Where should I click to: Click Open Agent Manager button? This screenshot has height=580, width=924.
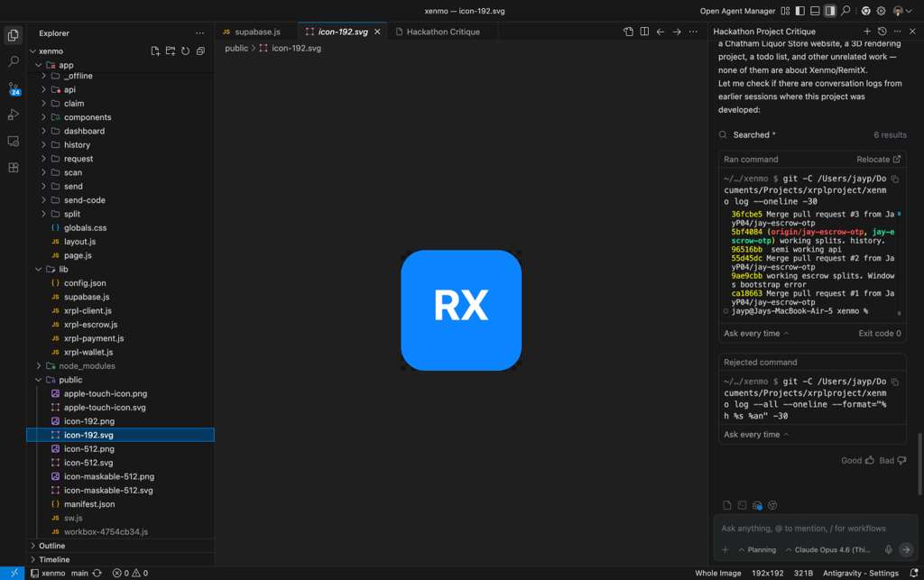(x=737, y=11)
